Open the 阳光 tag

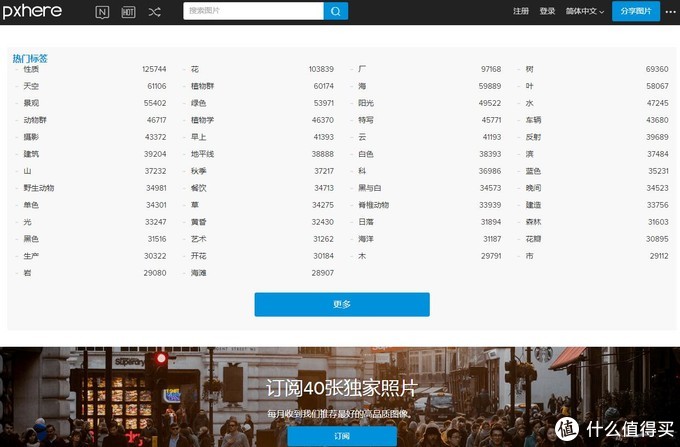[x=366, y=103]
